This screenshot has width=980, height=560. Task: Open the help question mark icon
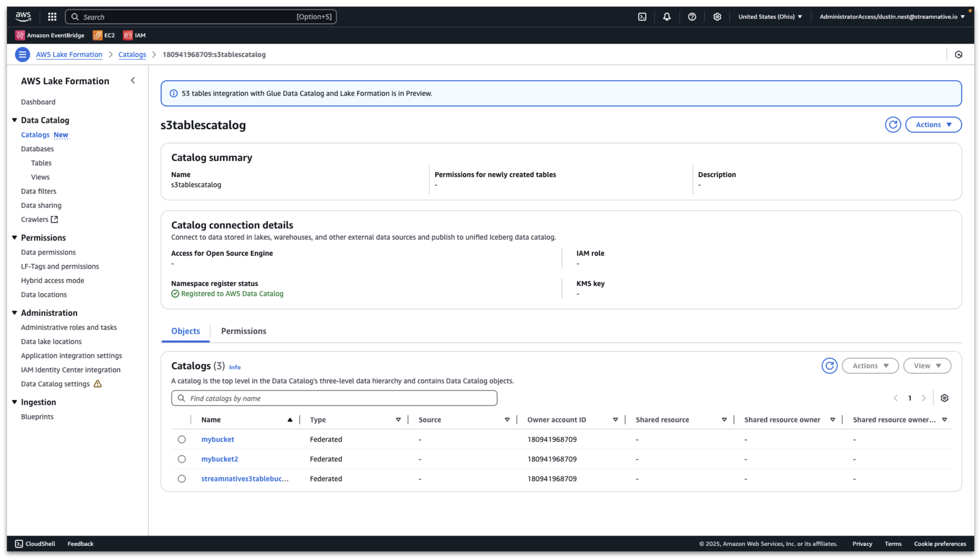pyautogui.click(x=691, y=17)
